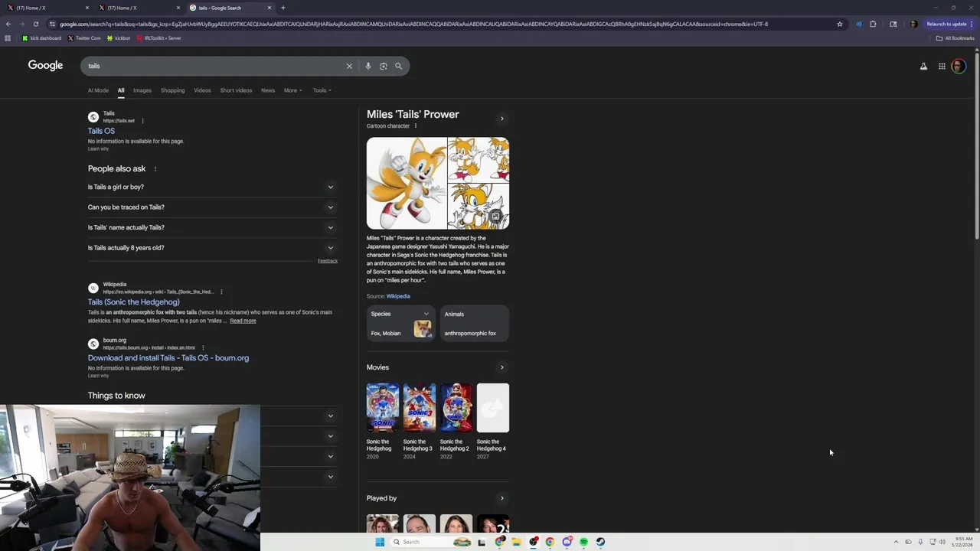The height and width of the screenshot is (551, 980).
Task: Switch to the Images tab
Action: (142, 90)
